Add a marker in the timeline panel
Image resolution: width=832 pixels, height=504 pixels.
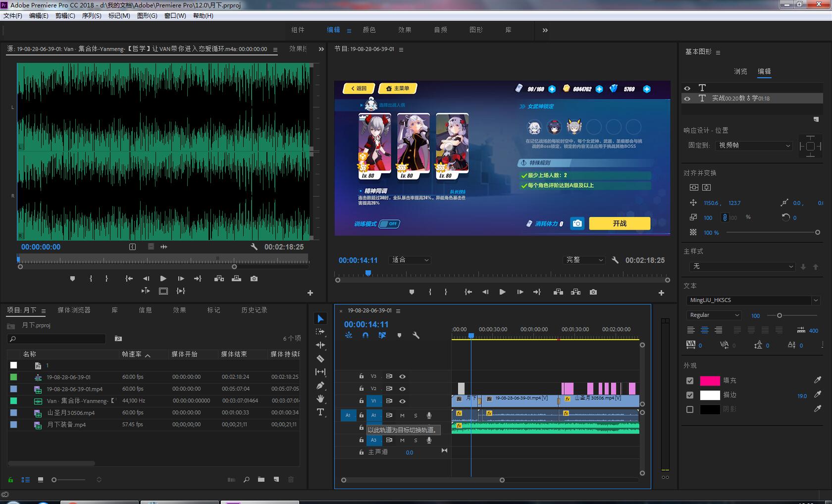tap(399, 335)
